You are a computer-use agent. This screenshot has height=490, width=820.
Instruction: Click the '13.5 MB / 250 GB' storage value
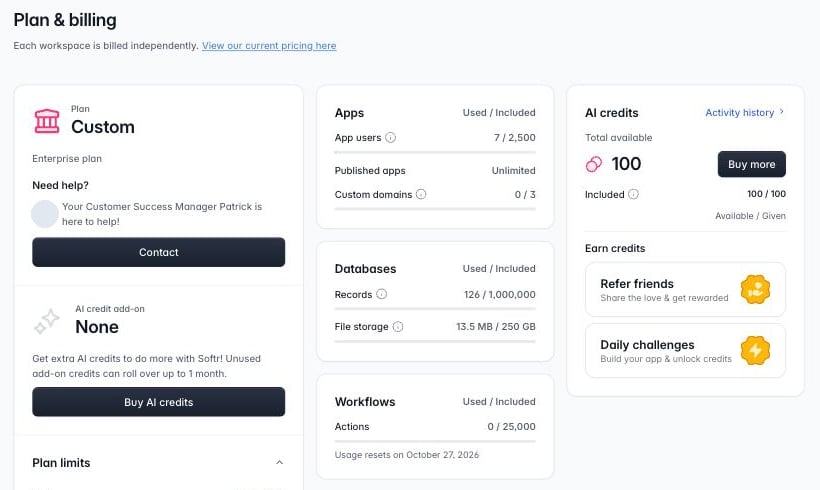496,326
